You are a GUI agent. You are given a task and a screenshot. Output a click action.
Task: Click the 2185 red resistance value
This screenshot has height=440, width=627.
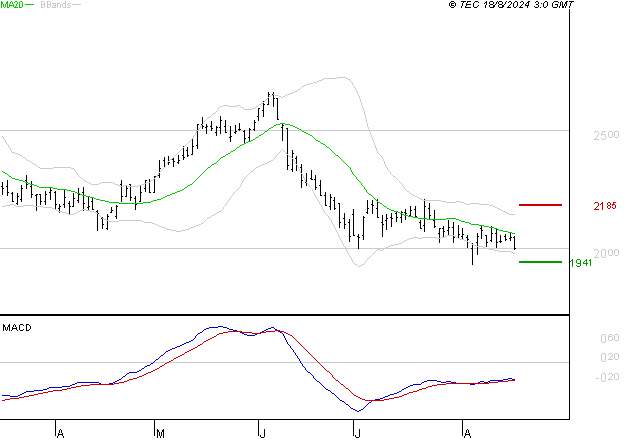pyautogui.click(x=605, y=206)
